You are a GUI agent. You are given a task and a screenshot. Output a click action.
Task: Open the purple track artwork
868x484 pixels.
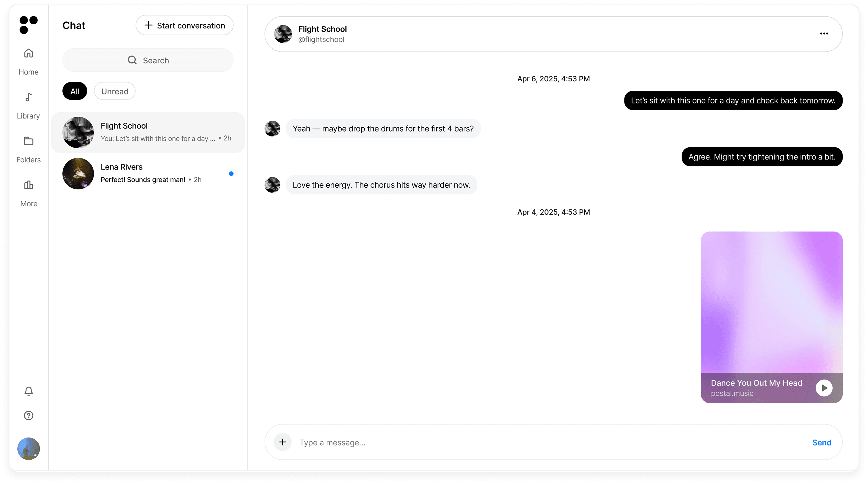(772, 302)
